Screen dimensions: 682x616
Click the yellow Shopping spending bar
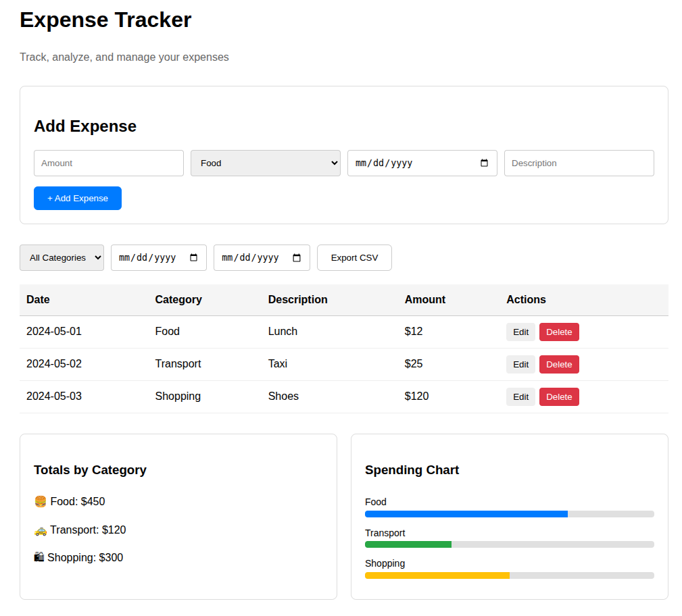[x=436, y=575]
